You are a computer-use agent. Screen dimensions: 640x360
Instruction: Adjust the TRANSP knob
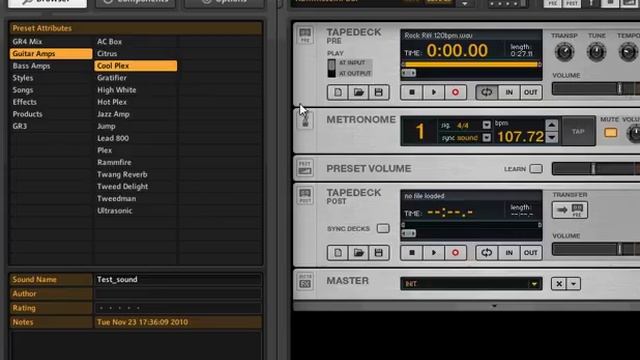click(564, 52)
